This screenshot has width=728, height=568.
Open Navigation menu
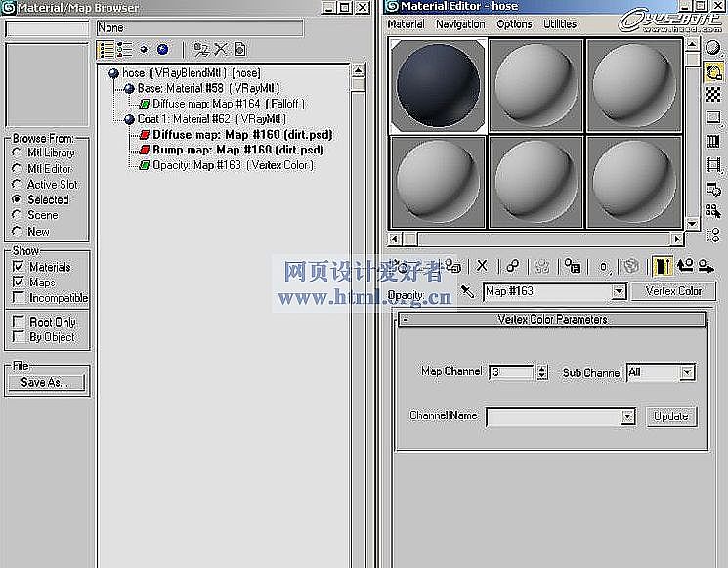(460, 24)
